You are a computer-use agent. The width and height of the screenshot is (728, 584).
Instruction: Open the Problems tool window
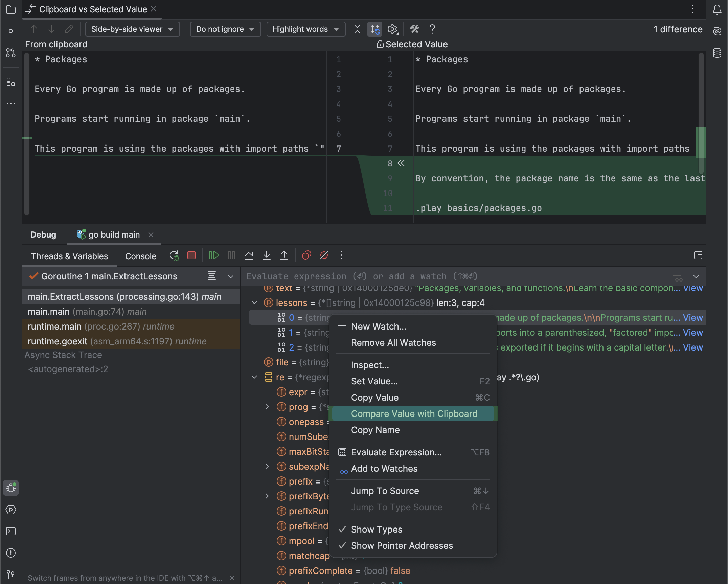click(x=11, y=553)
